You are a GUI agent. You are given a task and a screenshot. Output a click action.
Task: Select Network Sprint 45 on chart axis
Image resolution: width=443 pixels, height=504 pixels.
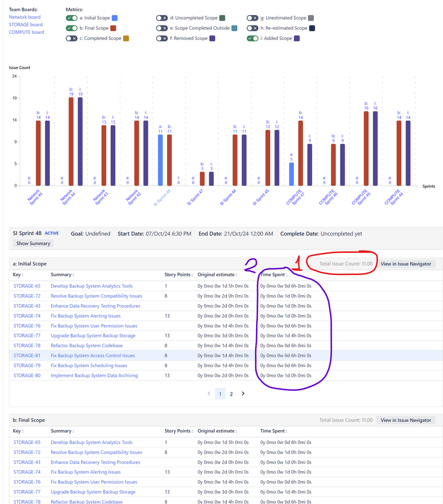coord(35,197)
